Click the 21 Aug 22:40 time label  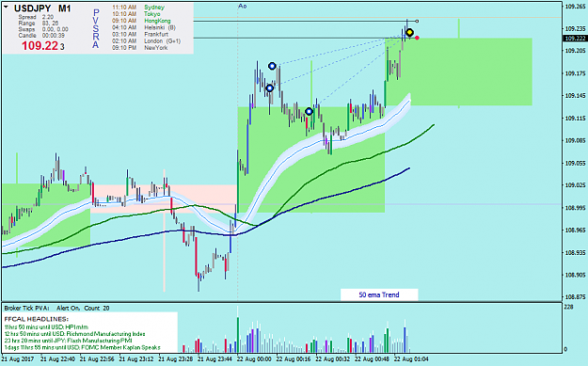[57, 359]
